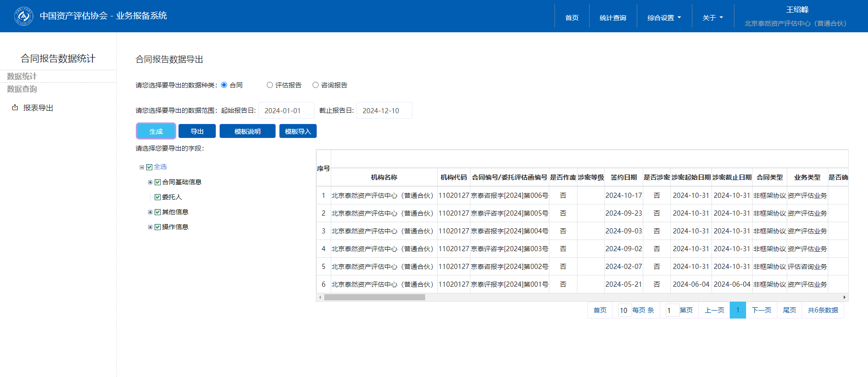
Task: Open 首页 in the top navigation bar
Action: click(572, 18)
